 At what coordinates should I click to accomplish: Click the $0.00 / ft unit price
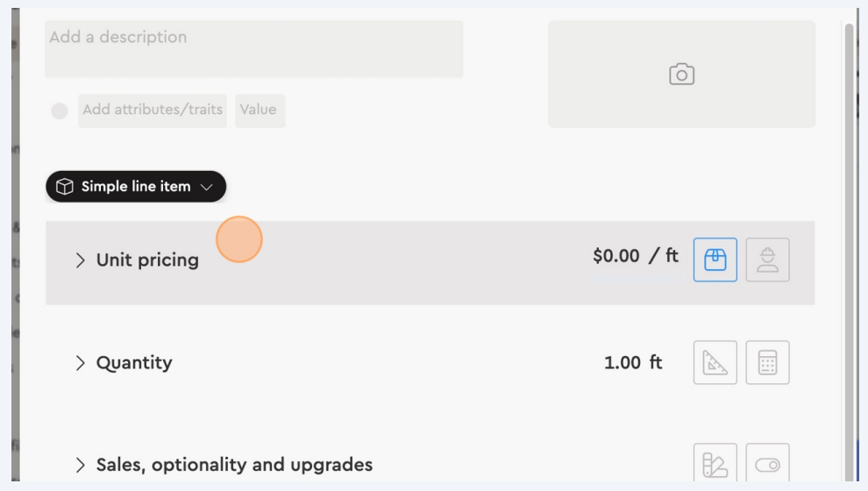tap(635, 257)
